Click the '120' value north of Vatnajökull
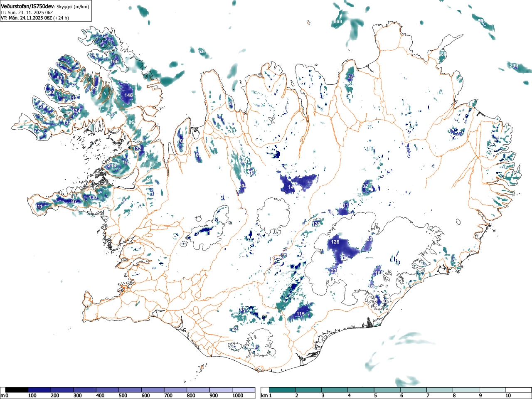This screenshot has width=532, height=399. click(x=316, y=224)
